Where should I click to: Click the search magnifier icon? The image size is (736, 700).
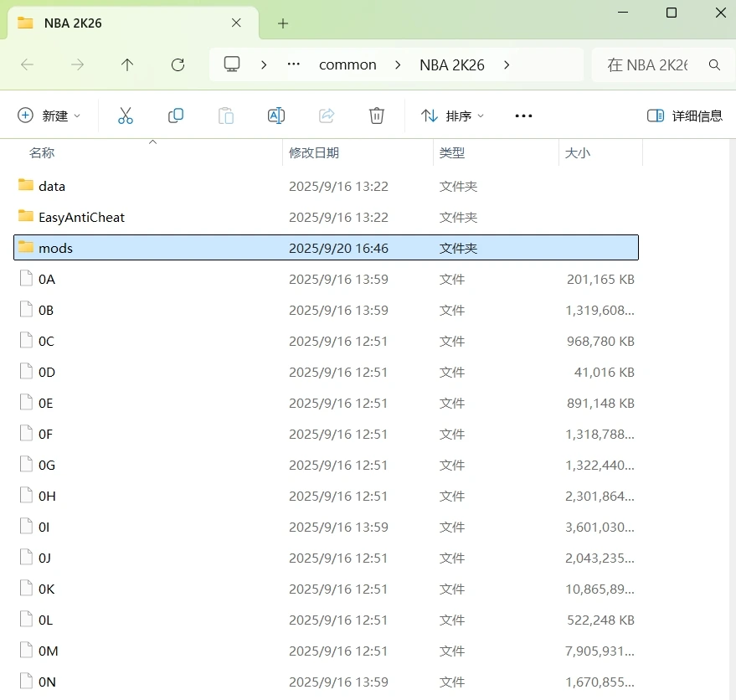click(x=714, y=64)
